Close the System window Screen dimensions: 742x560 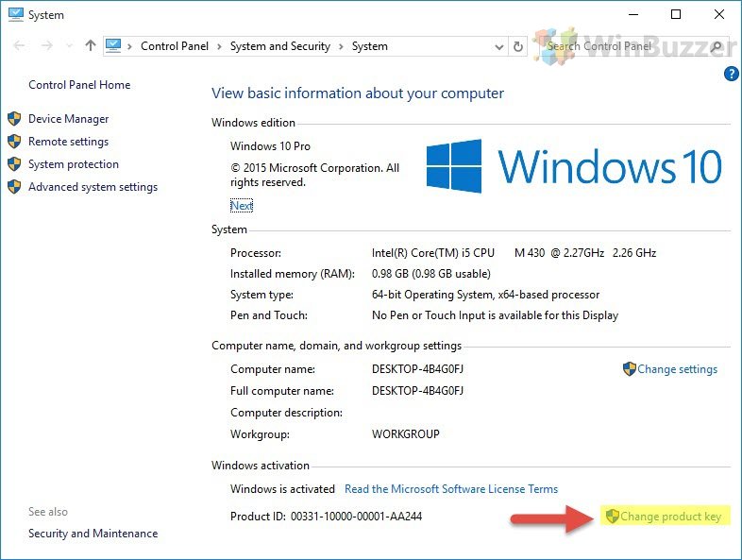719,15
